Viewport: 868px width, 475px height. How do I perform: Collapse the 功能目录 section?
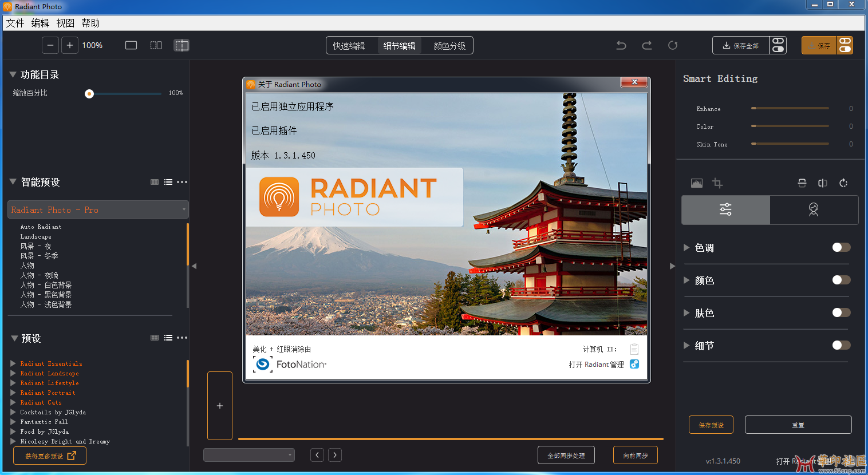[x=13, y=74]
